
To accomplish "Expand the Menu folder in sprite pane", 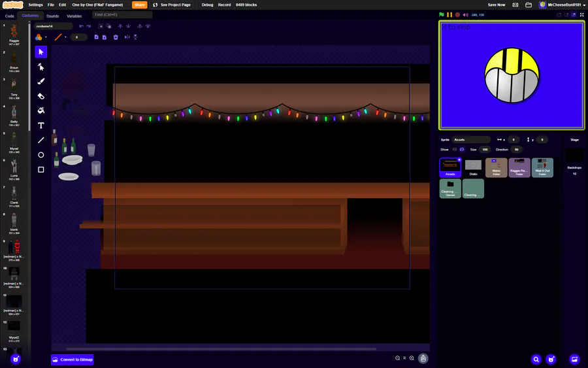I will coord(496,168).
